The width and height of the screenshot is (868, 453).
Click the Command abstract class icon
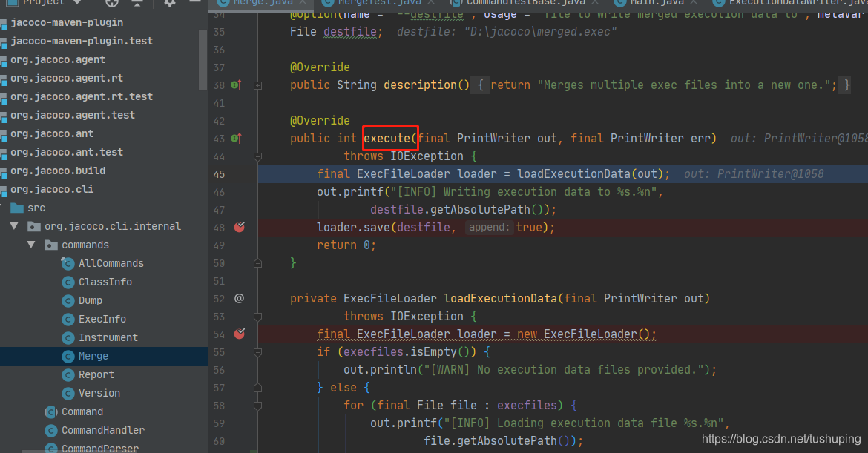51,412
